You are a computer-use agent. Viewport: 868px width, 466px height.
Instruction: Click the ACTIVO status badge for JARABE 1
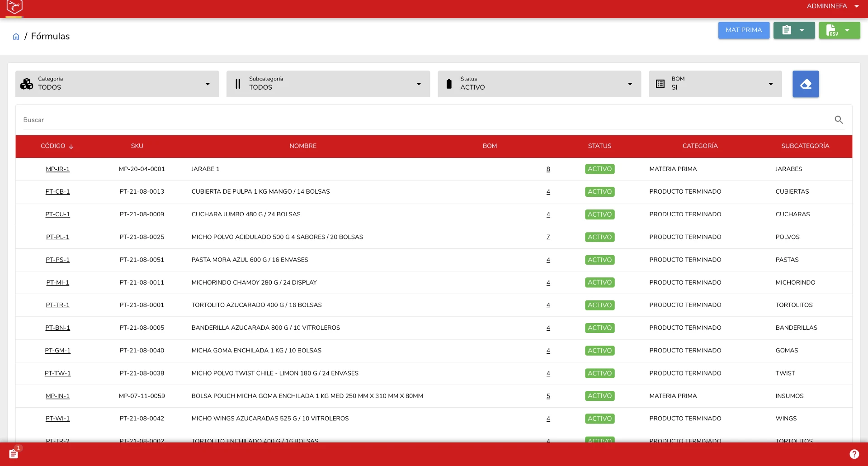599,169
